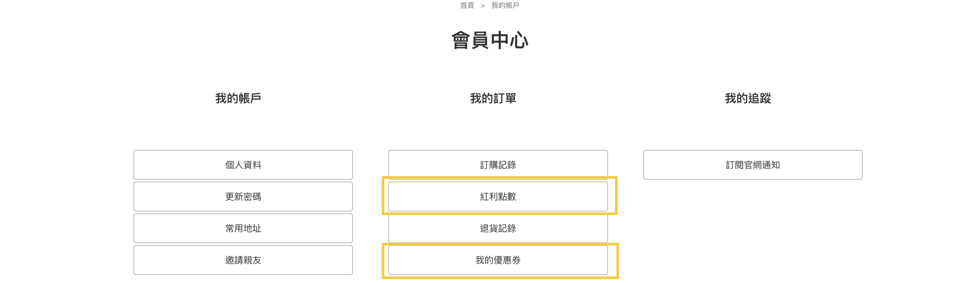Click the 更新密碼 button
This screenshot has width=980, height=283.
click(x=243, y=197)
